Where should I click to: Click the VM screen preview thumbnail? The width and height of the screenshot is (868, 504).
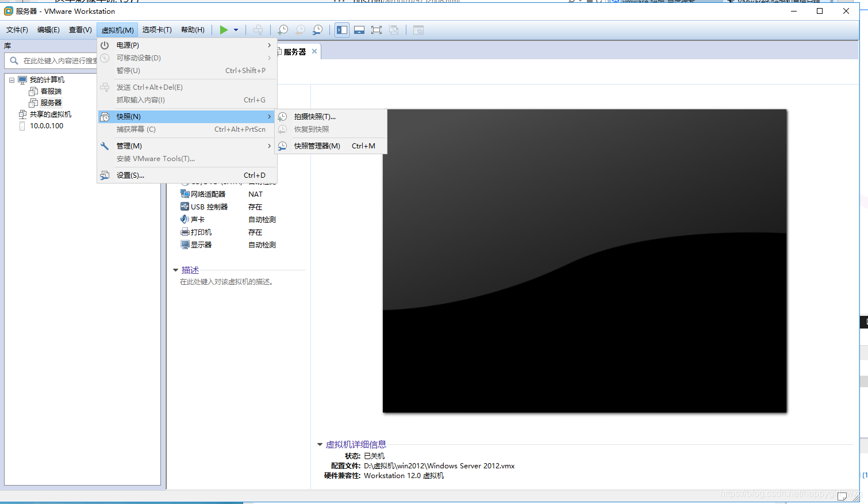click(x=585, y=261)
